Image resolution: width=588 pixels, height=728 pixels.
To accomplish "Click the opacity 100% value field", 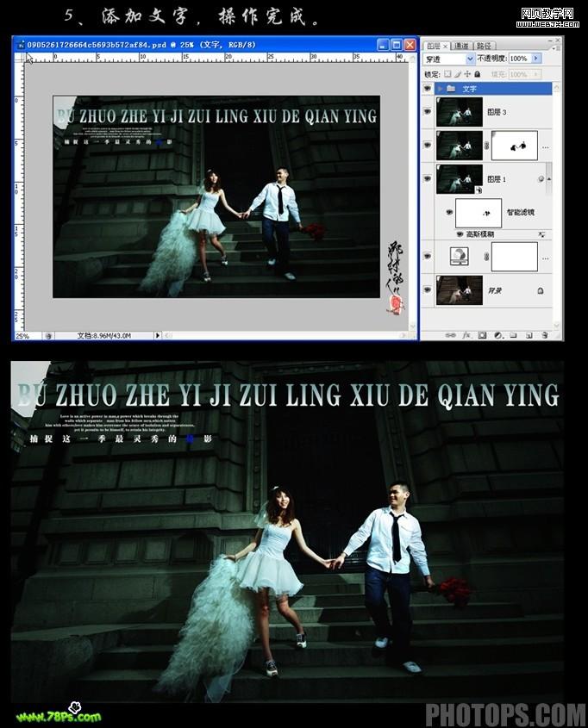I will point(520,59).
